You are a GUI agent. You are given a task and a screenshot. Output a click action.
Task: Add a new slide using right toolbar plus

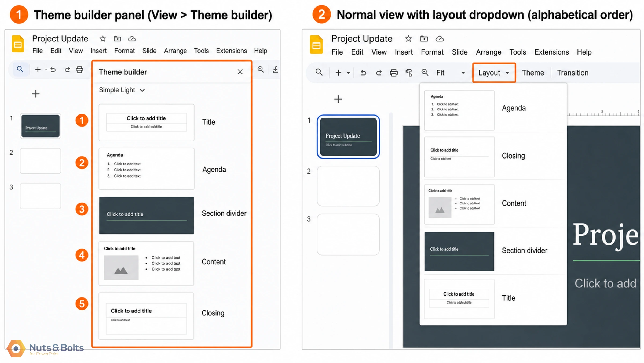tap(338, 73)
